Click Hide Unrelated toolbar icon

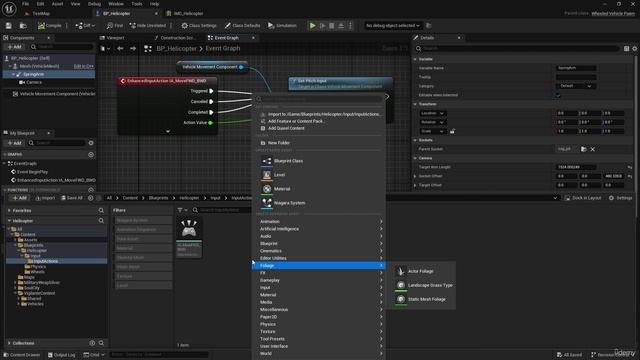coord(148,26)
